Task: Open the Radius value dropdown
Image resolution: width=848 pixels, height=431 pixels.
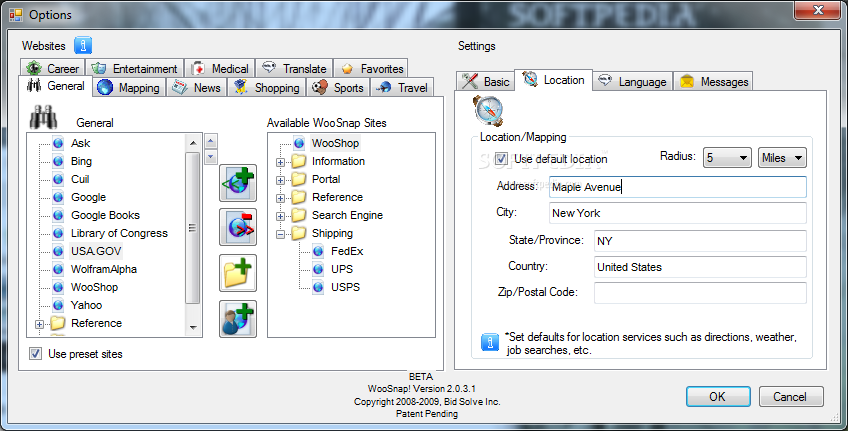Action: click(x=727, y=158)
